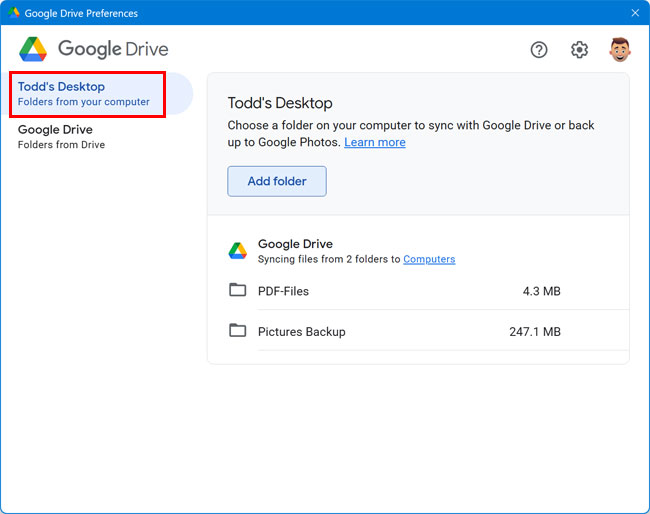
Task: Open the Settings gear icon
Action: [579, 50]
